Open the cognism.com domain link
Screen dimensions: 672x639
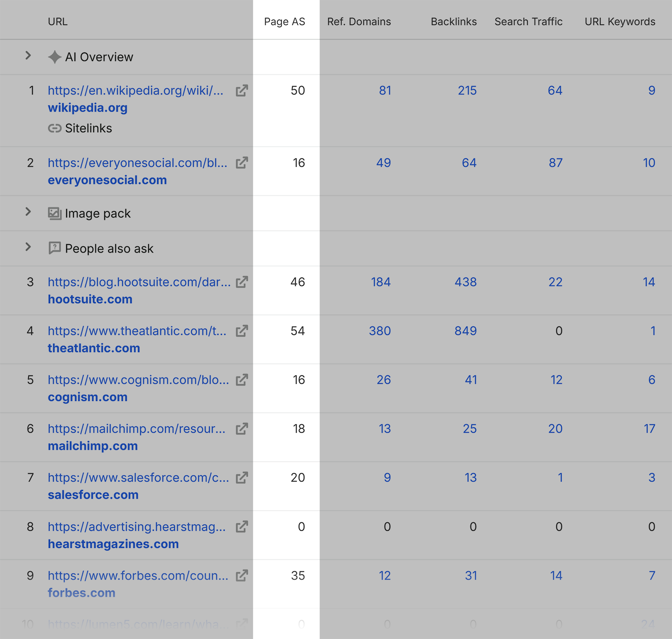pyautogui.click(x=88, y=397)
